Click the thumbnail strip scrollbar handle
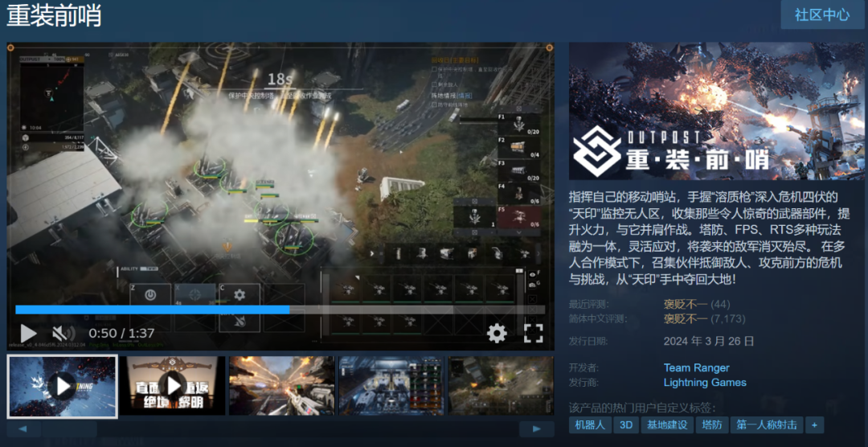 [69, 429]
